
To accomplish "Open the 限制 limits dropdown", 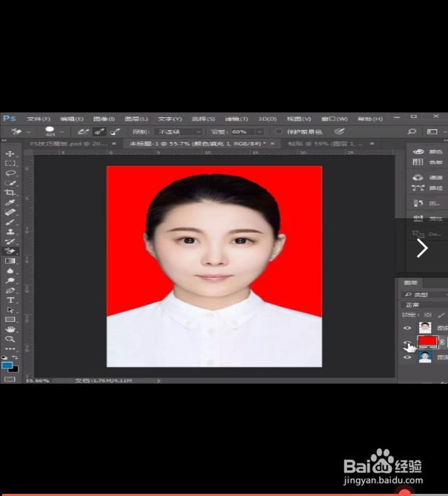I will pyautogui.click(x=178, y=131).
